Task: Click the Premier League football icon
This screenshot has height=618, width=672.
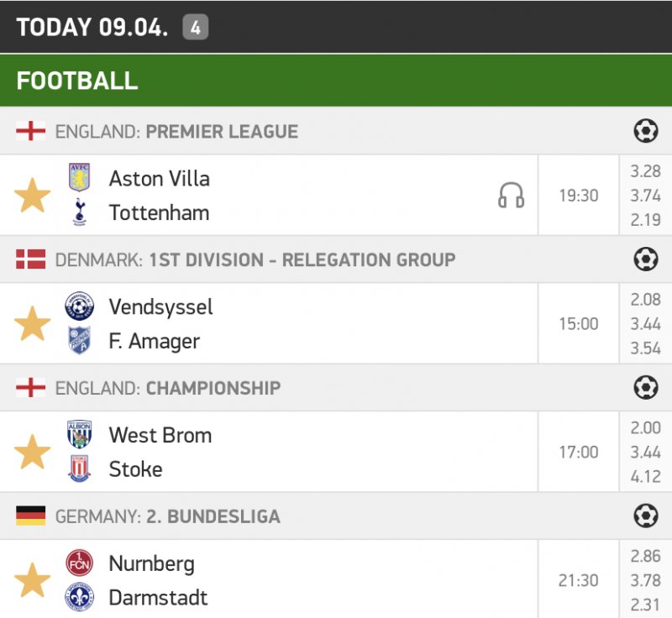Action: pos(645,131)
